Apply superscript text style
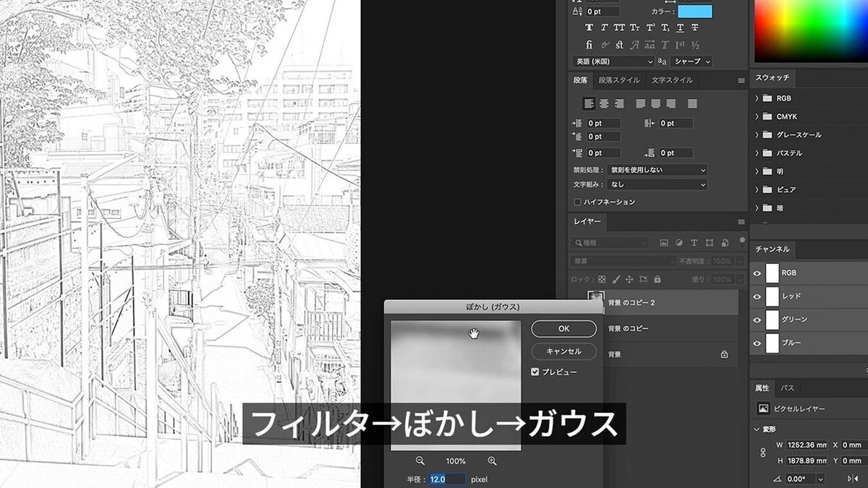The width and height of the screenshot is (868, 488). point(650,27)
